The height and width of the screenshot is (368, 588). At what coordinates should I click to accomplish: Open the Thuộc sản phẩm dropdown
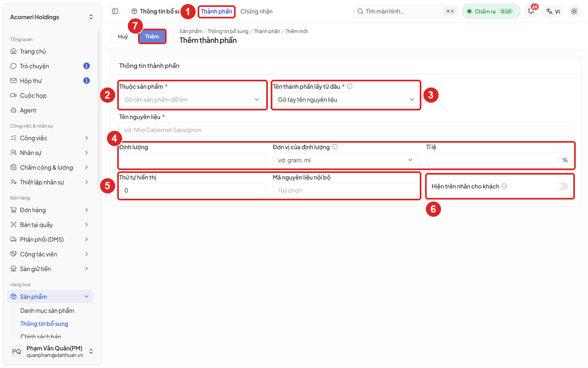(192, 100)
